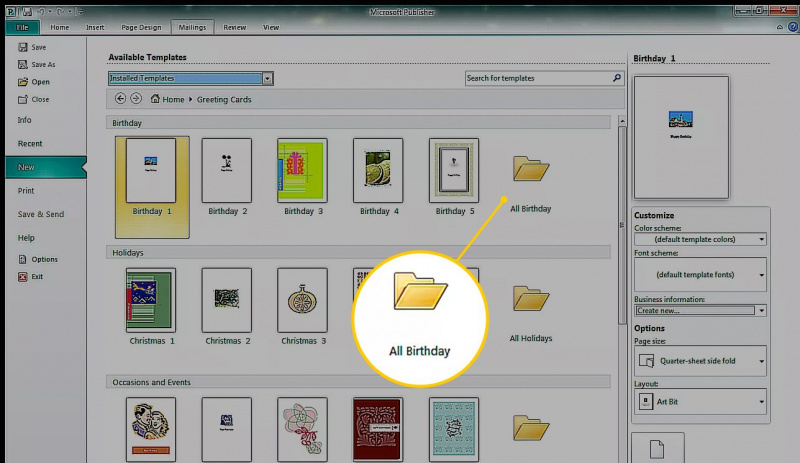The width and height of the screenshot is (800, 463).
Task: Switch to the Home ribbon tab
Action: coord(60,27)
